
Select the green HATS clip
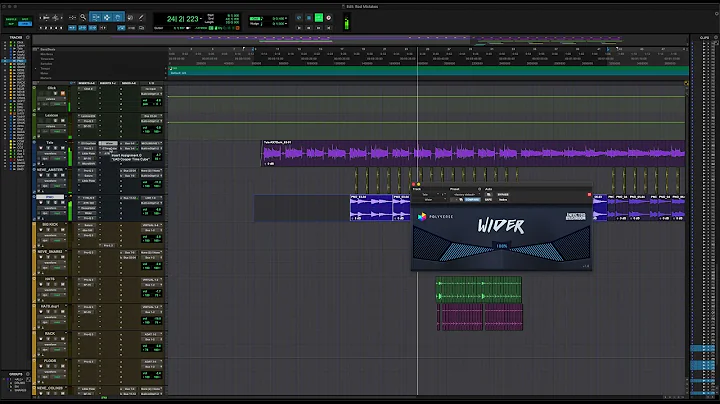(x=478, y=289)
